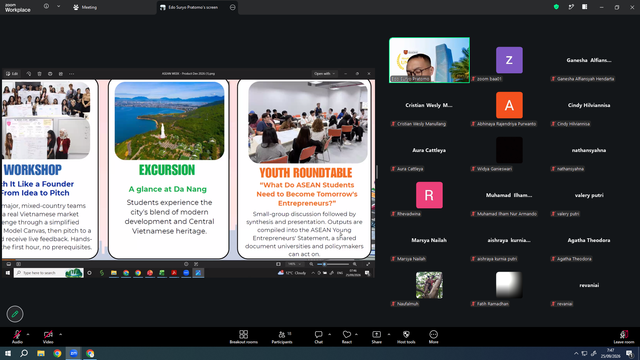This screenshot has height=360, width=640.
Task: Click the circle minus icon on screen tab
Action: (233, 7)
